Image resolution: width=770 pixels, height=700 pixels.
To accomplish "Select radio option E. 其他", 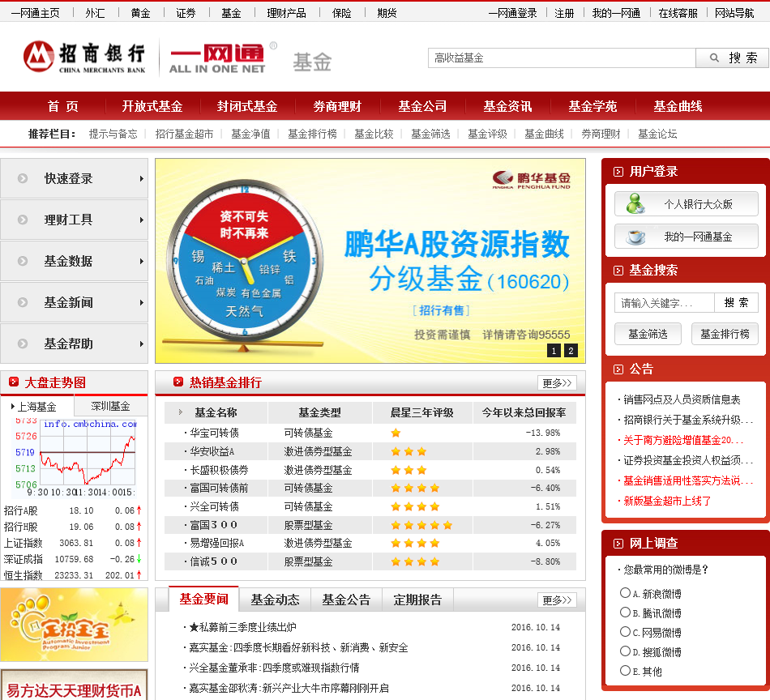I will click(625, 671).
